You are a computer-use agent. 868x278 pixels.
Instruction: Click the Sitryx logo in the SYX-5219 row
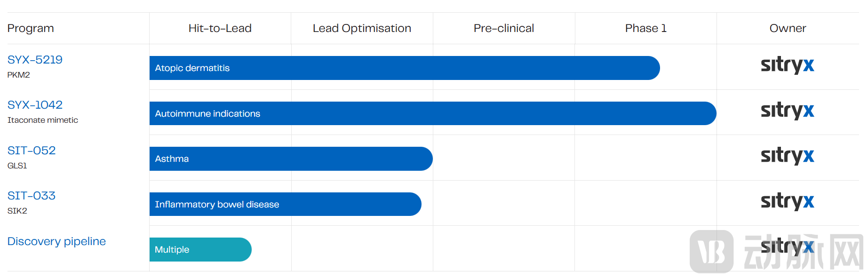tap(787, 65)
